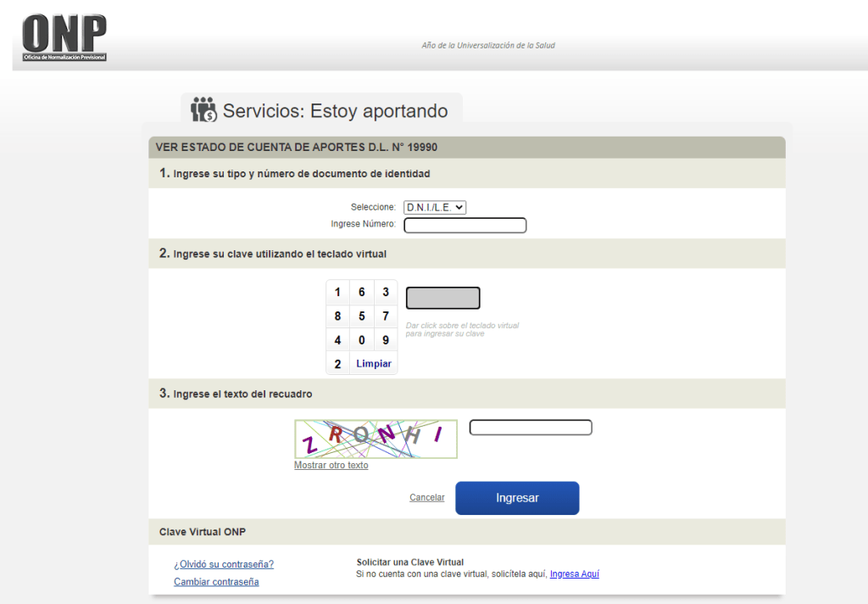
Task: Click the Clave Virtual ONP heading
Action: point(203,532)
